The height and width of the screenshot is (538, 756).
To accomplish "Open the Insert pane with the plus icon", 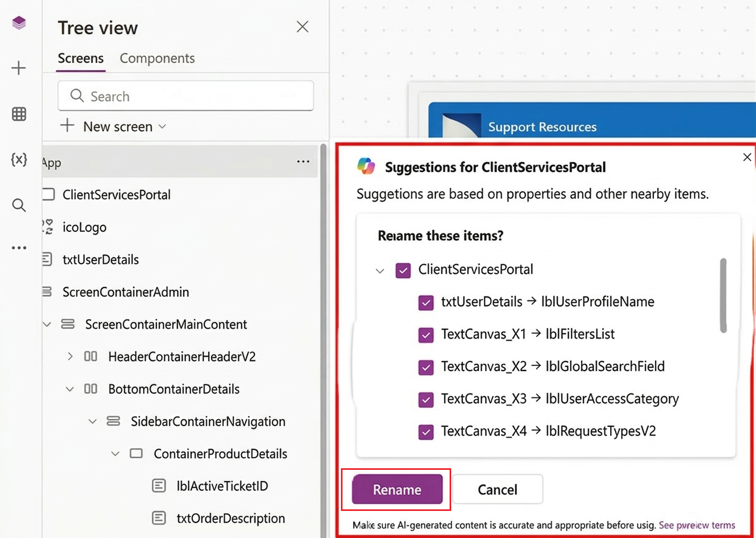I will tap(19, 68).
